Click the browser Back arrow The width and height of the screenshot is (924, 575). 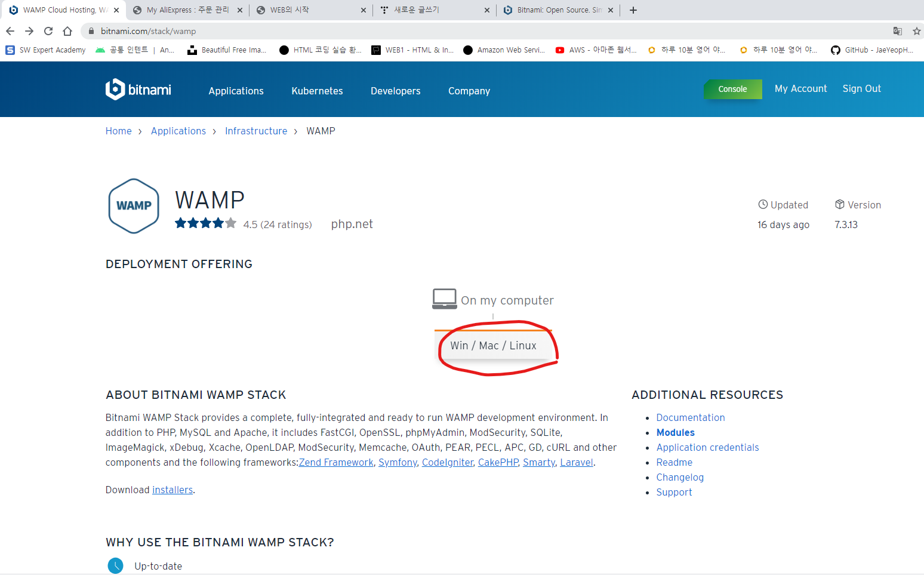(x=10, y=31)
